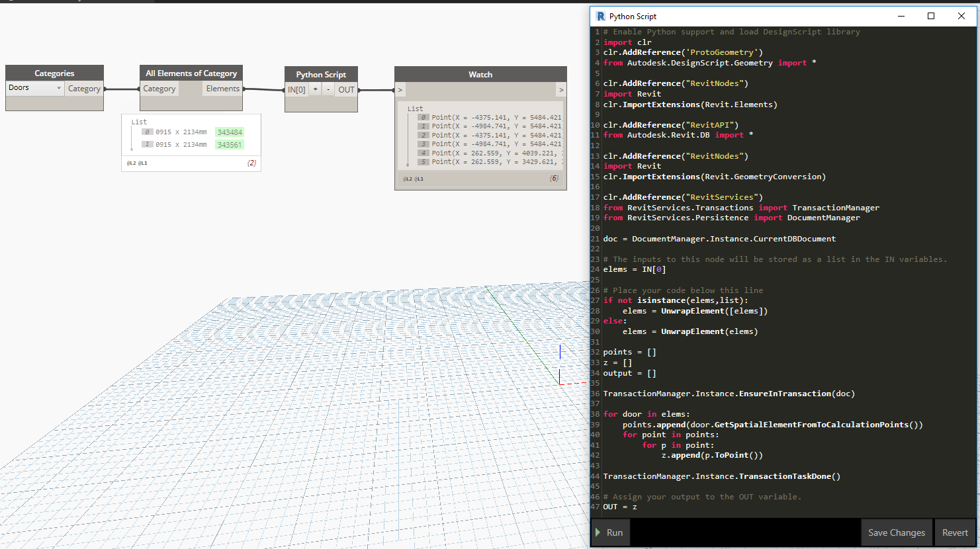Select element ID 343484 in preview list
The height and width of the screenshot is (549, 980).
[230, 132]
